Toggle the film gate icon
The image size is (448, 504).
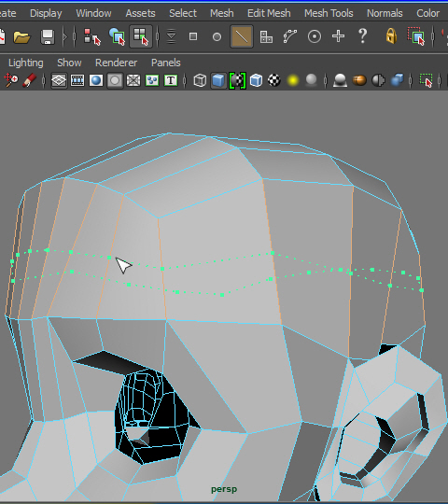tap(77, 80)
